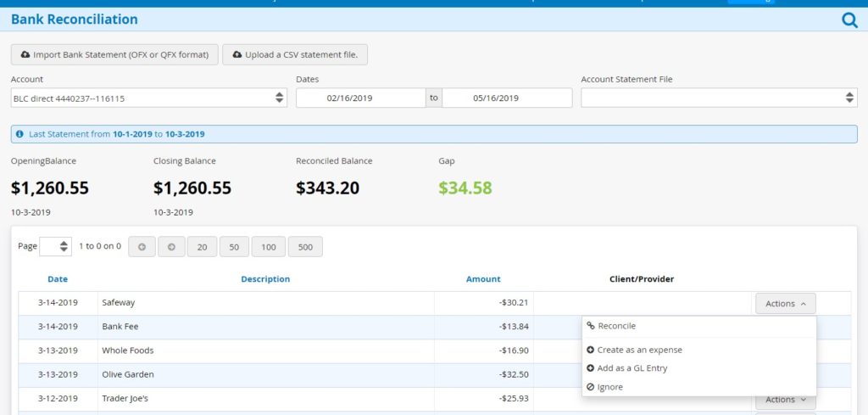Click the Page number stepper
Image resolution: width=868 pixels, height=415 pixels.
point(56,247)
